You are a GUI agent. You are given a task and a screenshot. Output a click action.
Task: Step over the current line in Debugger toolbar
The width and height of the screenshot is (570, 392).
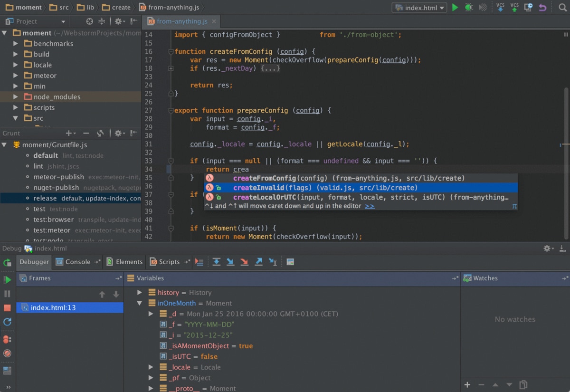(x=217, y=261)
